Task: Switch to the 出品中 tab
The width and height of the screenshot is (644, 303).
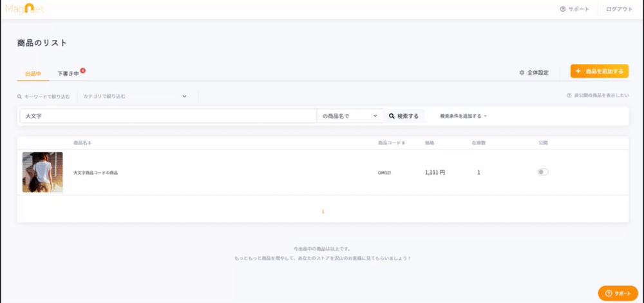Action: tap(33, 73)
